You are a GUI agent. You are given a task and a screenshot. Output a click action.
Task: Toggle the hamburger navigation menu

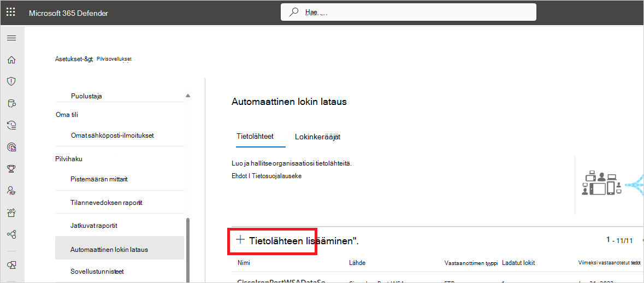point(11,38)
